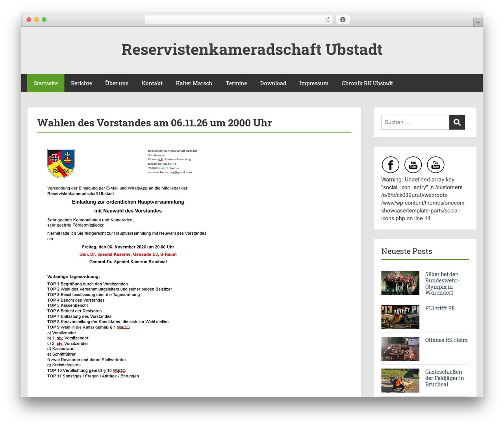Click 'TOP 11 Sonstiges / Fragen' agenda line
Screen dimensions: 504x427
(93, 376)
